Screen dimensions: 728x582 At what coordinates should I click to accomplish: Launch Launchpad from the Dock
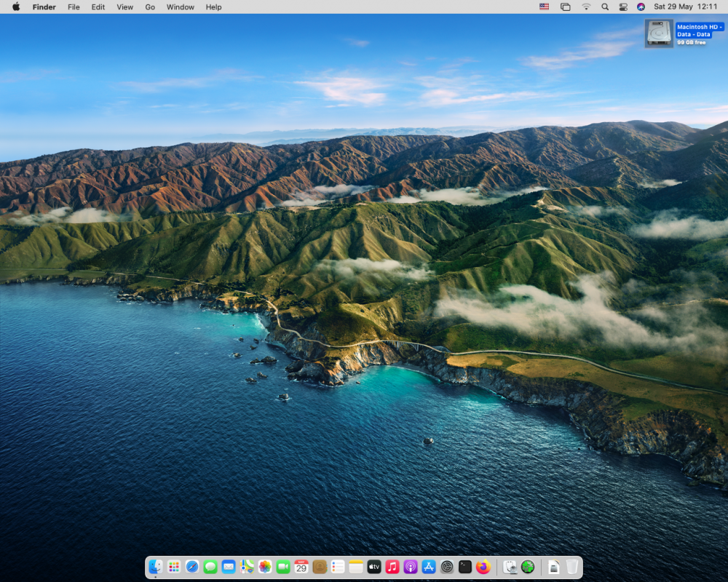174,567
